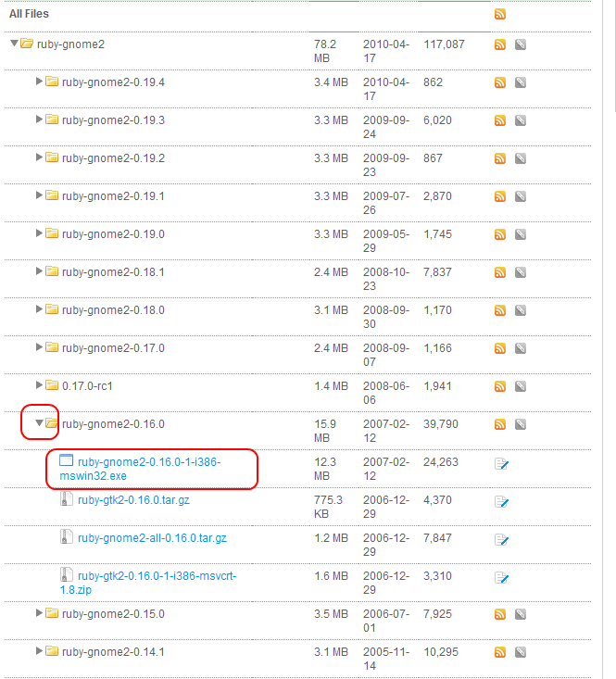Open RSS feed for All Files
Screen dimensions: 616x679
tap(500, 14)
